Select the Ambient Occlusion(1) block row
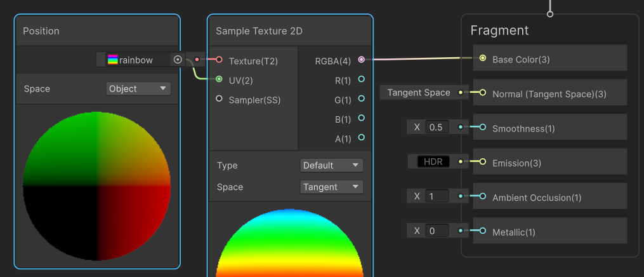The width and height of the screenshot is (644, 277). coord(550,196)
